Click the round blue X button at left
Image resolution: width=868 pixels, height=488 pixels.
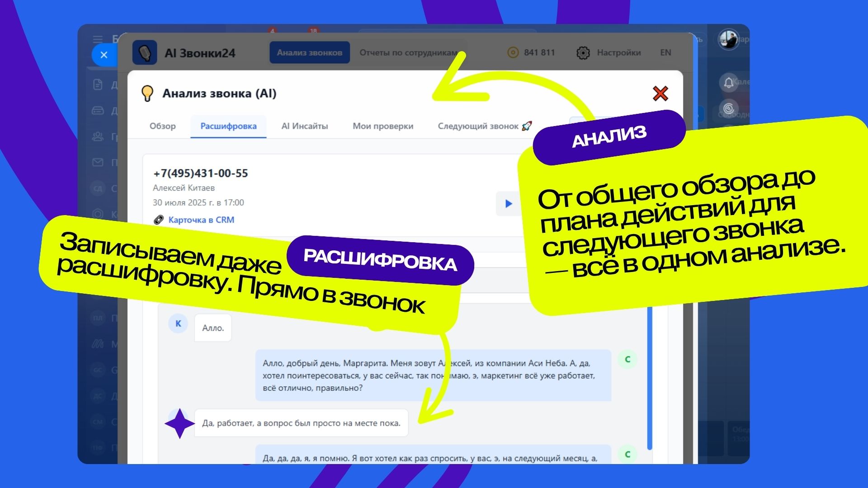[104, 55]
